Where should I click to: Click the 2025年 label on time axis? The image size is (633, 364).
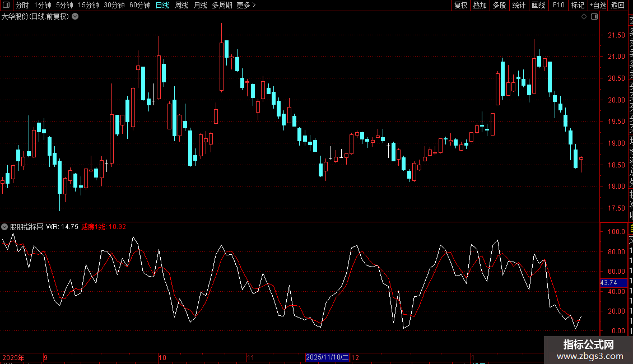click(13, 357)
